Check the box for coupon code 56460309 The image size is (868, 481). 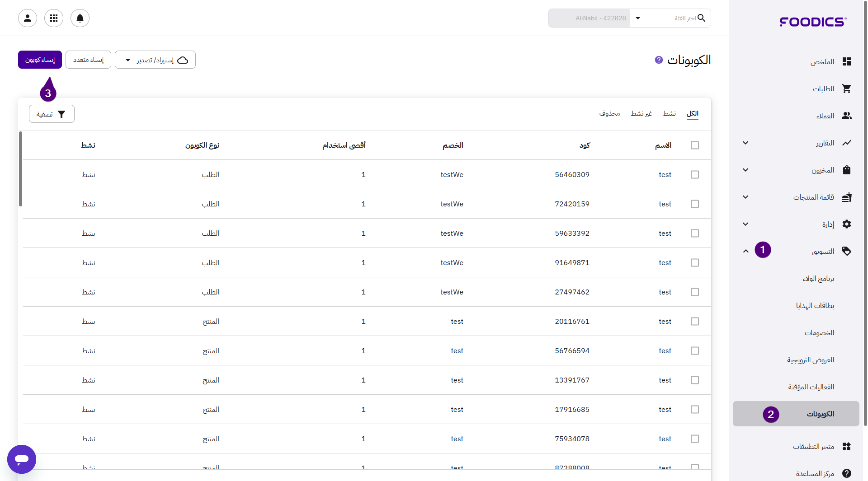coord(695,174)
